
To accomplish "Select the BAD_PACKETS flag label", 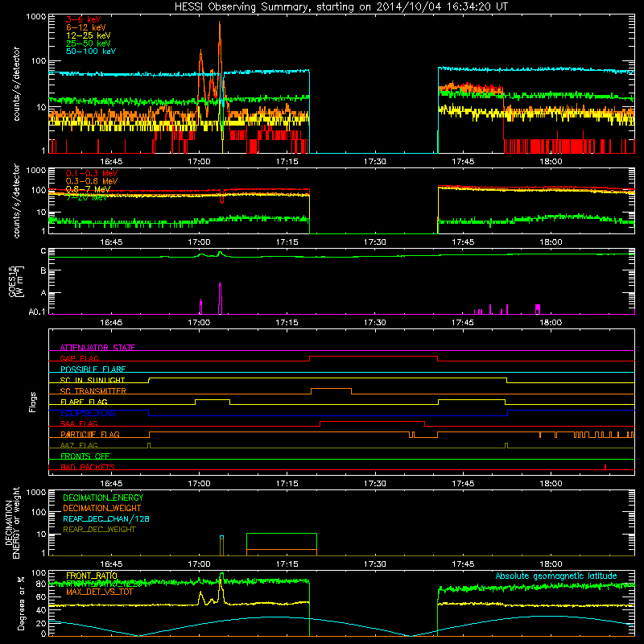I will (88, 467).
